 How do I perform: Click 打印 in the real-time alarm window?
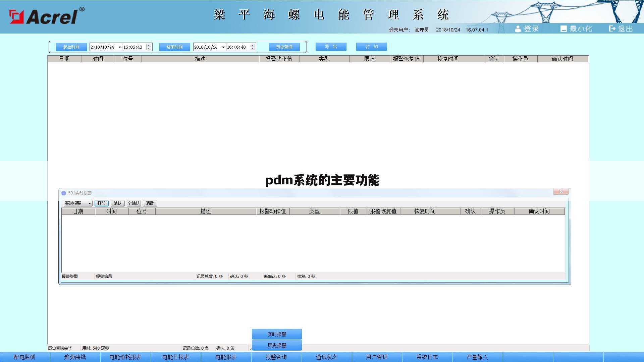click(102, 203)
